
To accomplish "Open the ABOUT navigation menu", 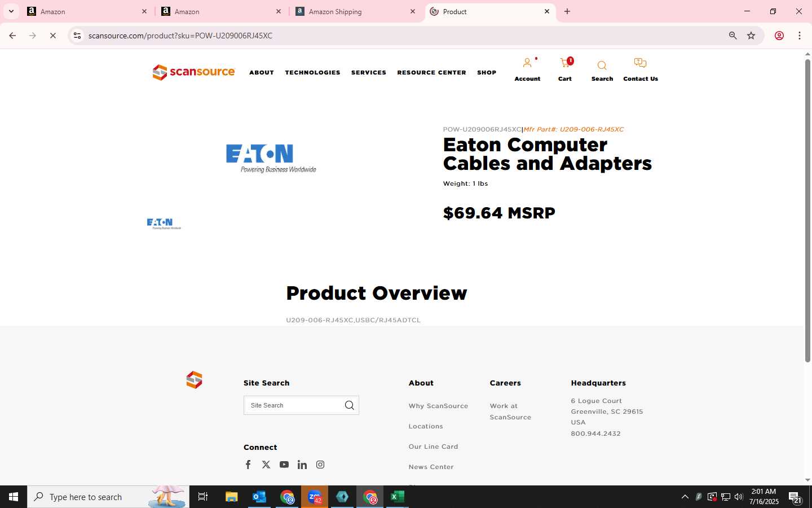I will point(262,72).
